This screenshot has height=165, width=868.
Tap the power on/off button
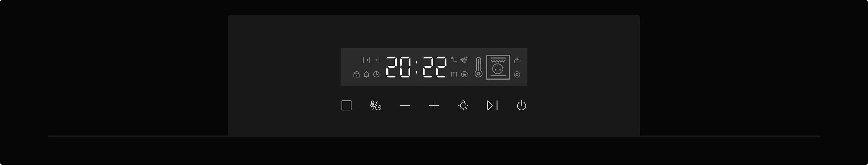click(x=521, y=106)
